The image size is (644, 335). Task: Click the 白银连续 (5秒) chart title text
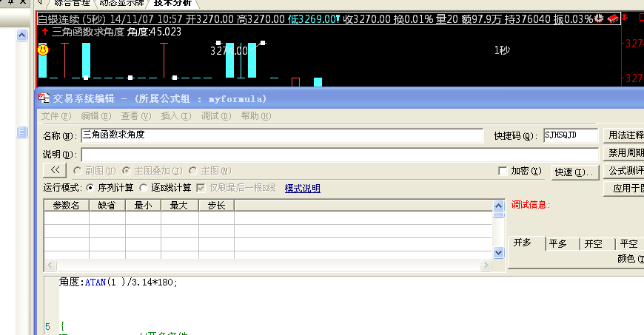72,19
